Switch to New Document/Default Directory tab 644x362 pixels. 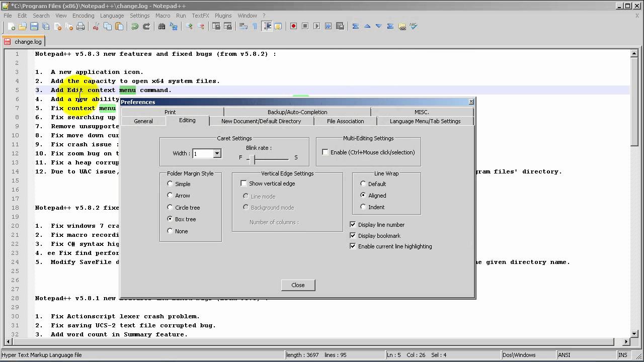click(261, 121)
